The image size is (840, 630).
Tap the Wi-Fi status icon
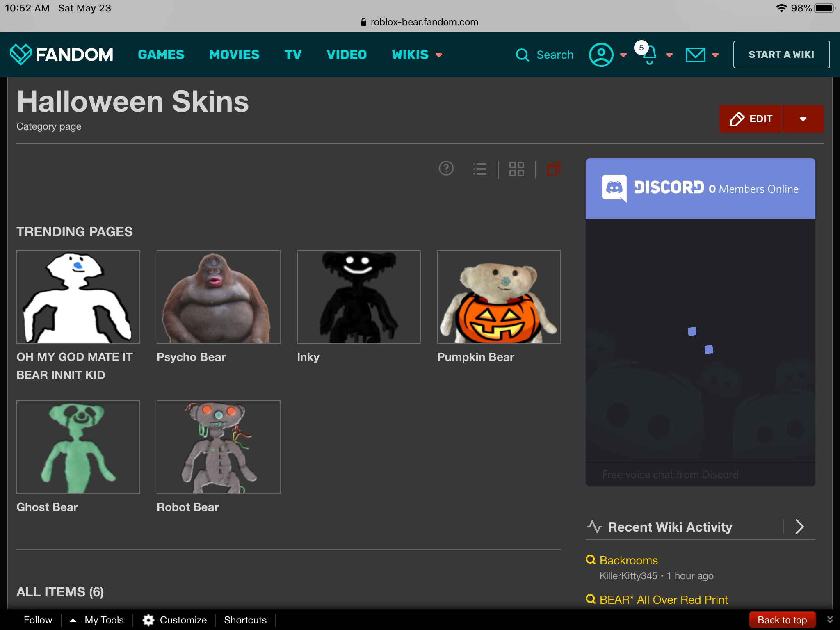point(781,8)
